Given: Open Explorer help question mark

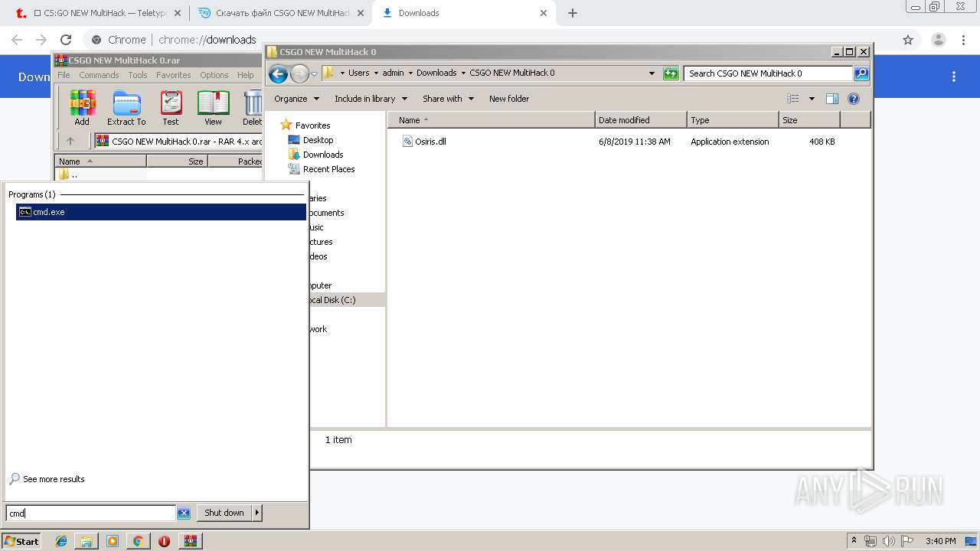Looking at the screenshot, I should tap(854, 99).
